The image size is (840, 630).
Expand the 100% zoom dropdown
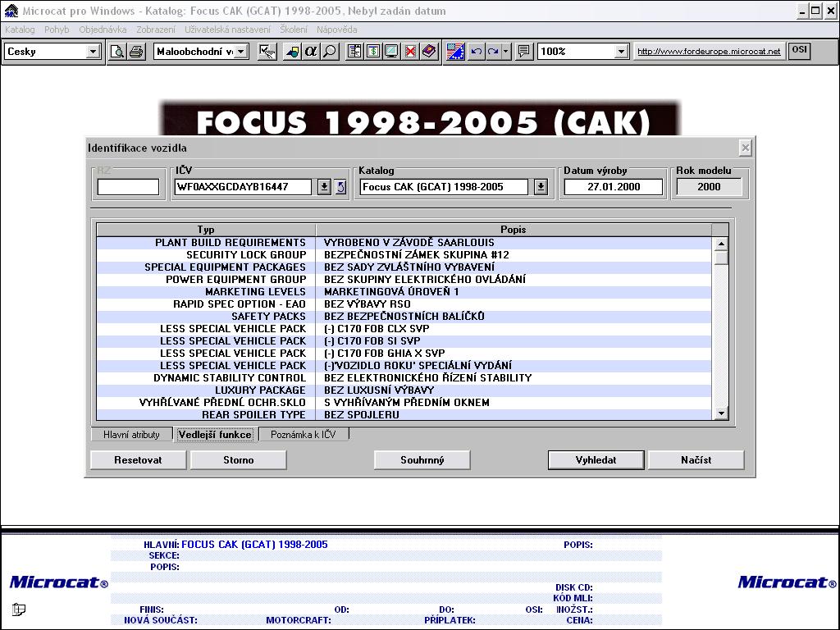tap(621, 52)
